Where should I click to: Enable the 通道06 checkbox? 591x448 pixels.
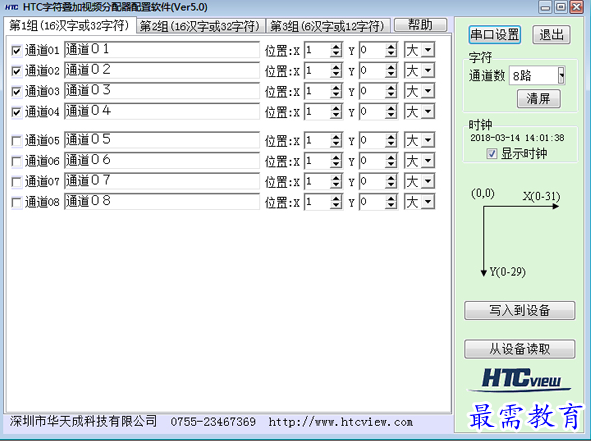point(16,162)
